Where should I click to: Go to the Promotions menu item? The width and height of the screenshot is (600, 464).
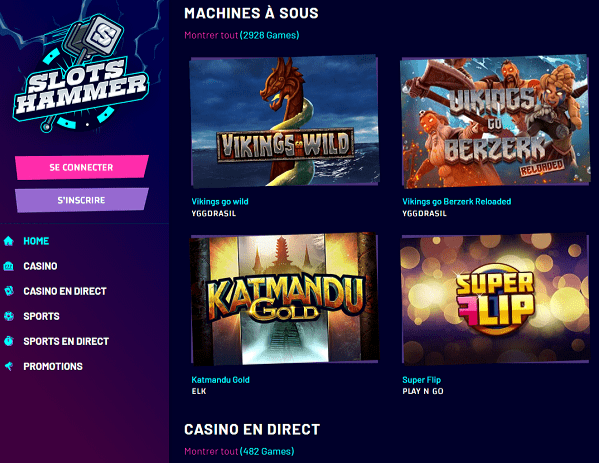[53, 366]
